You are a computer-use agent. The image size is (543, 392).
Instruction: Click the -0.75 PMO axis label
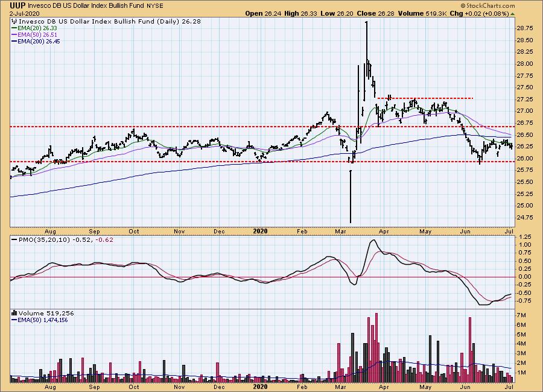524,300
